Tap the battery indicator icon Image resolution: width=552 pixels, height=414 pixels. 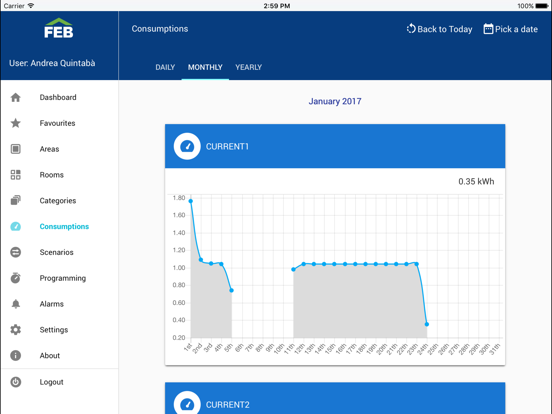coord(542,6)
